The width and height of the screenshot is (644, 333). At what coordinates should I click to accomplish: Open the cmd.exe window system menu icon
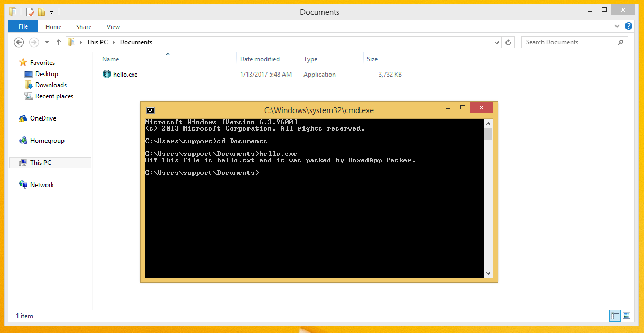(x=151, y=110)
